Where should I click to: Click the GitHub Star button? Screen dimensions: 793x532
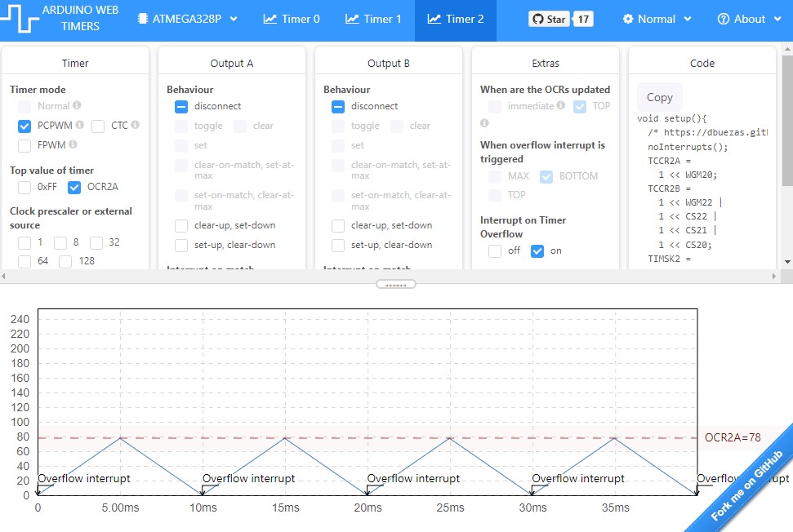click(550, 20)
